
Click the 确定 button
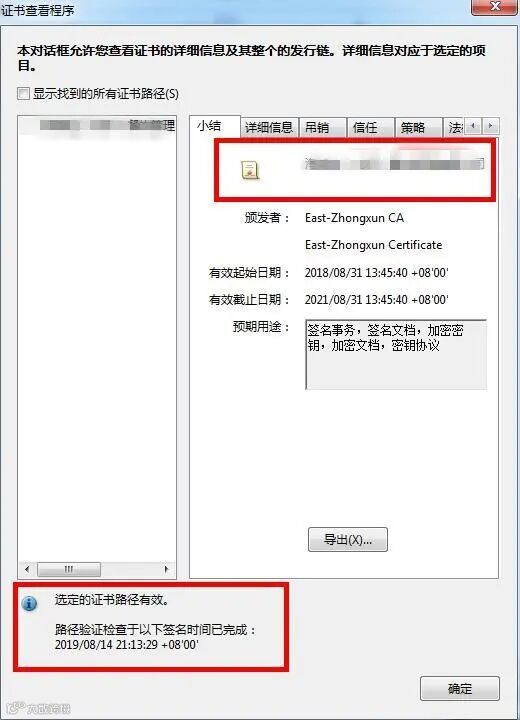[460, 688]
